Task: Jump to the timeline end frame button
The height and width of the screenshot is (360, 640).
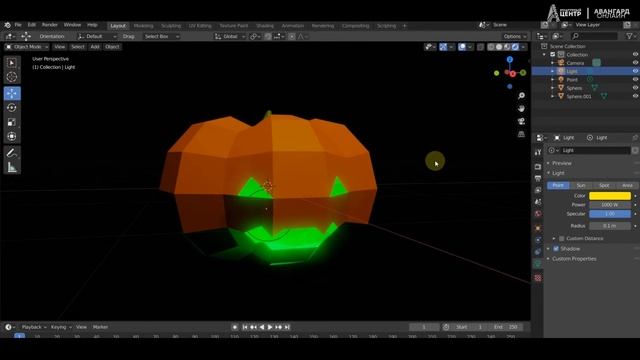Action: point(287,327)
